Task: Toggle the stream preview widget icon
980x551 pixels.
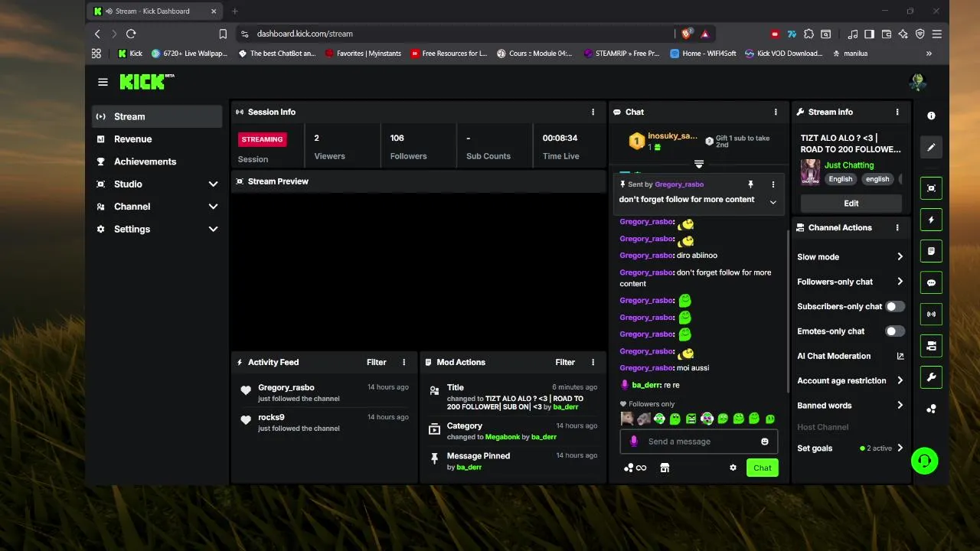Action: point(931,188)
